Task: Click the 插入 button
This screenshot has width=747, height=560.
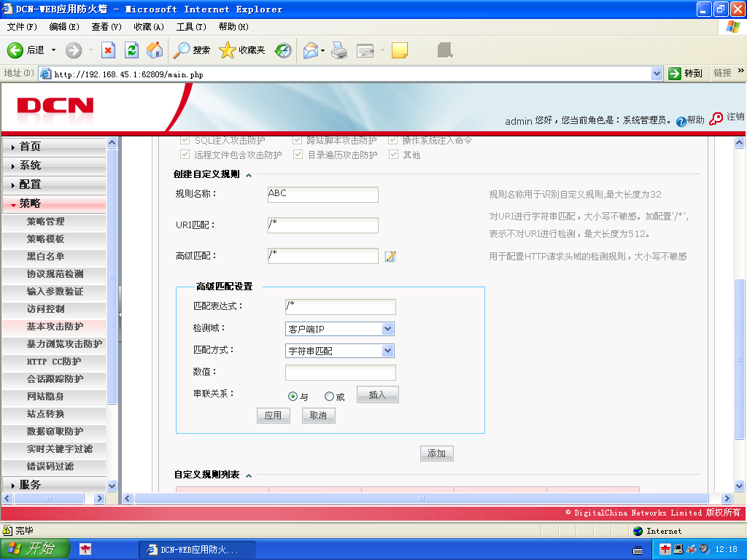Action: point(377,394)
